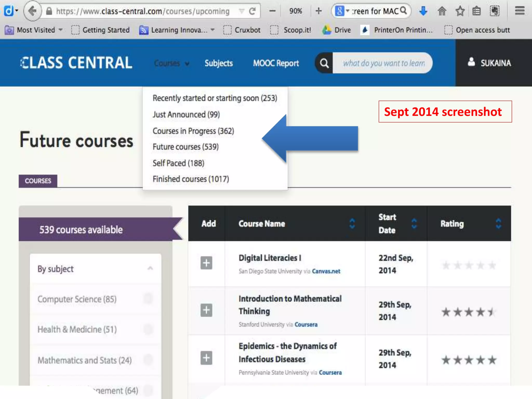Add Epidemics course using plus icon
This screenshot has height=399, width=532.
206,358
